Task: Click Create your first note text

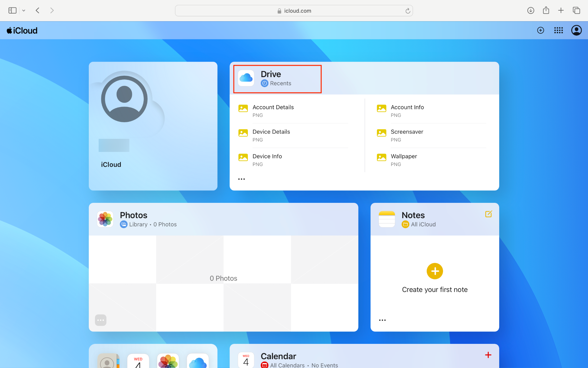Action: 435,290
